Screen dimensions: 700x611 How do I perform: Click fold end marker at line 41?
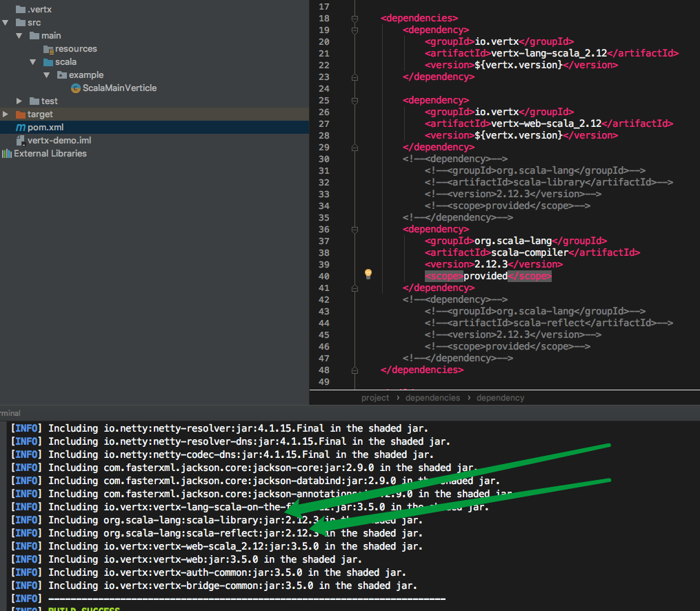[x=354, y=288]
